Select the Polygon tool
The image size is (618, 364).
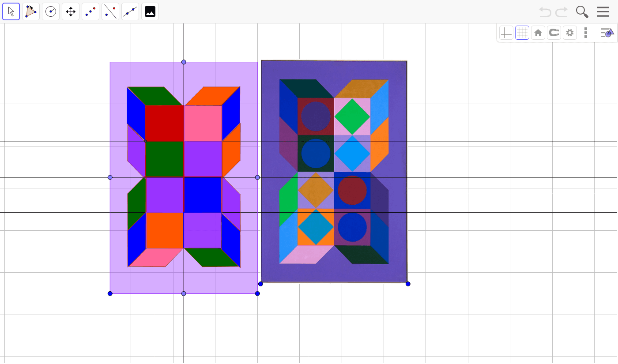coord(31,11)
